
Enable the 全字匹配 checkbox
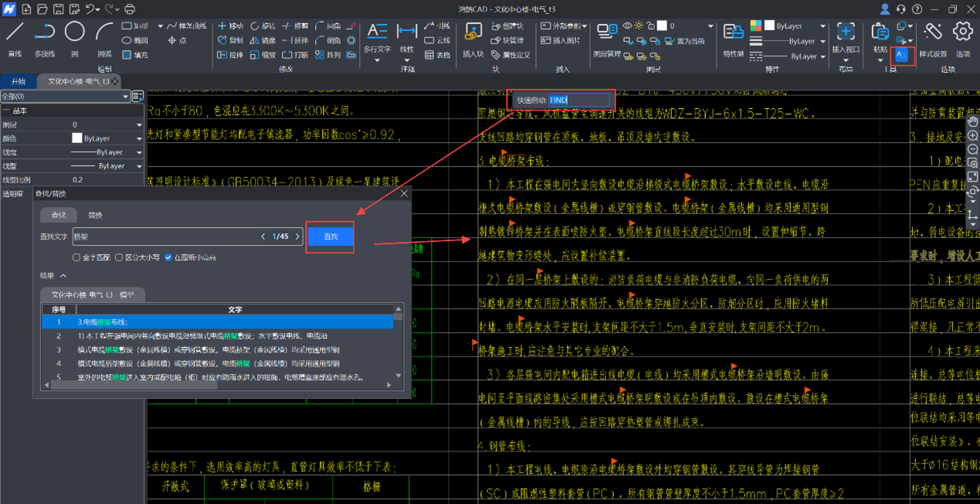(76, 257)
